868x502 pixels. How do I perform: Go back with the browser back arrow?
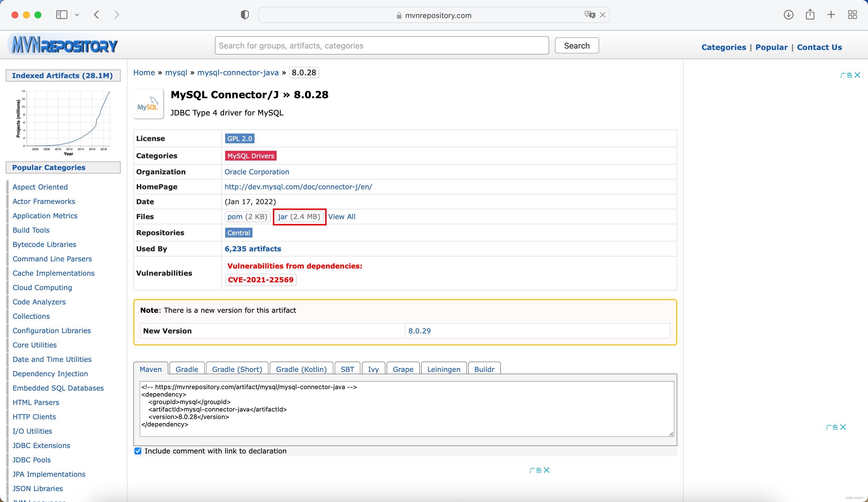pos(97,15)
